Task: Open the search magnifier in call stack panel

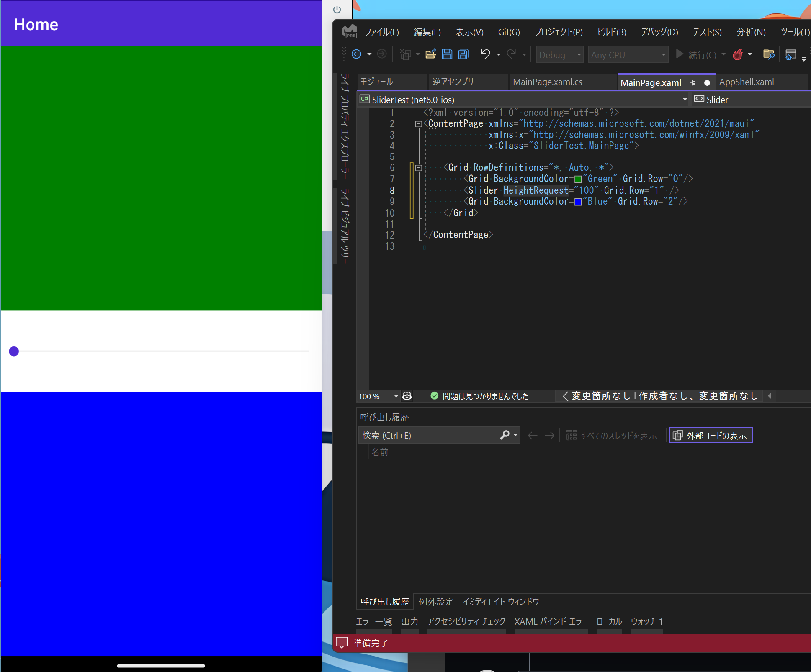Action: (x=505, y=435)
